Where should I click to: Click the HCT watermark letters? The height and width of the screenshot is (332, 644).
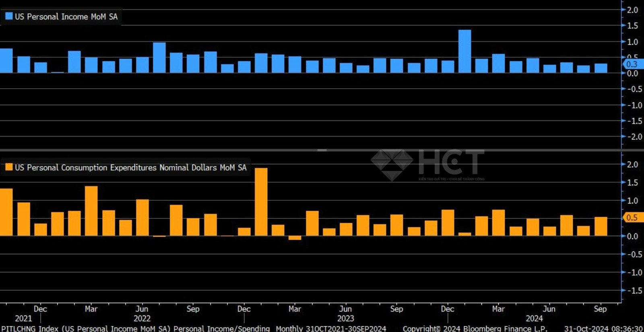click(x=451, y=162)
